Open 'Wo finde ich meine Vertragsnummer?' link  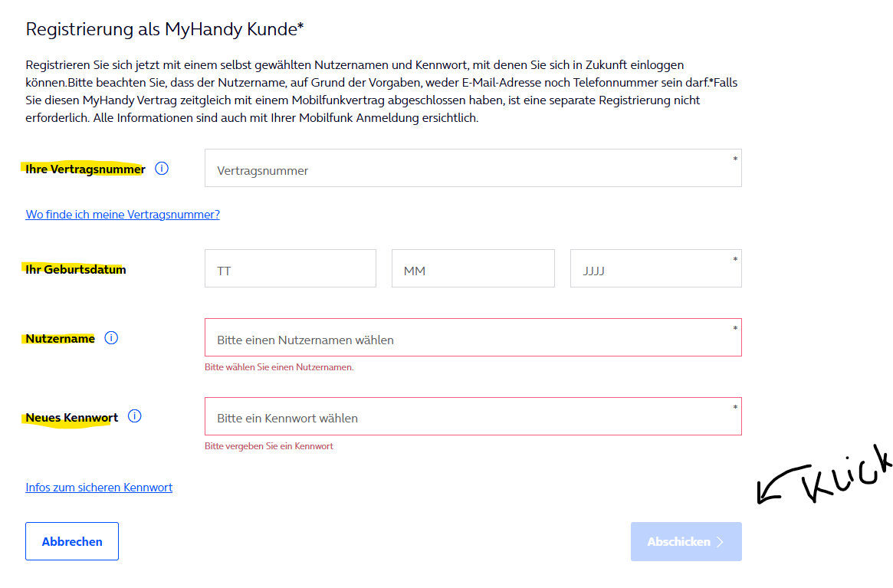(123, 214)
